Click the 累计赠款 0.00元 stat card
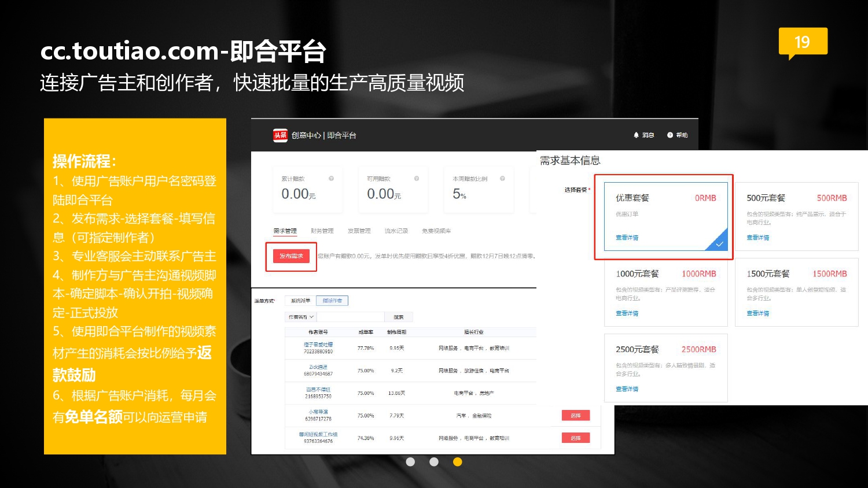 [x=308, y=190]
